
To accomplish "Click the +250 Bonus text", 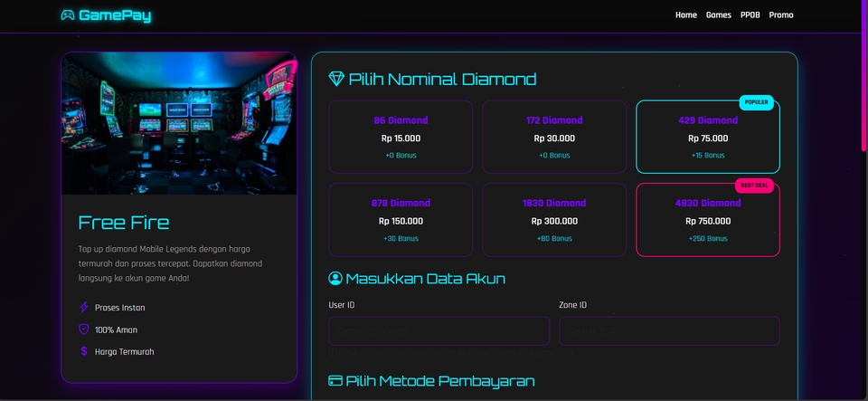I will 708,239.
